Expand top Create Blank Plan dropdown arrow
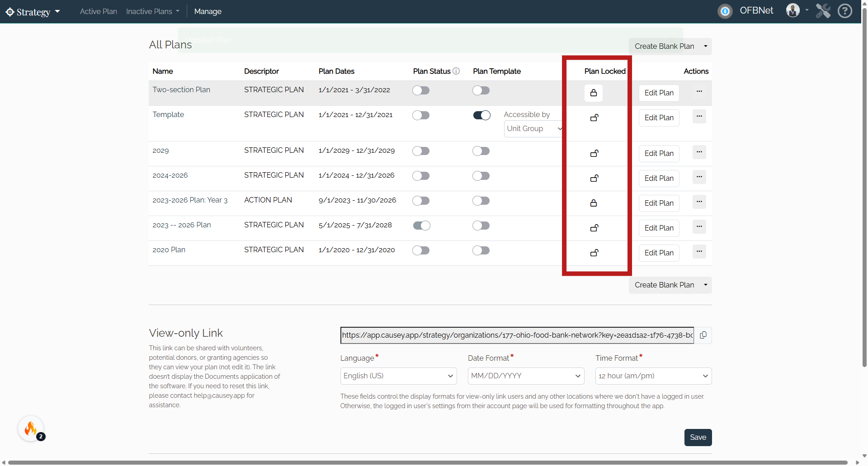Screen dimensions: 868x466 (706, 47)
